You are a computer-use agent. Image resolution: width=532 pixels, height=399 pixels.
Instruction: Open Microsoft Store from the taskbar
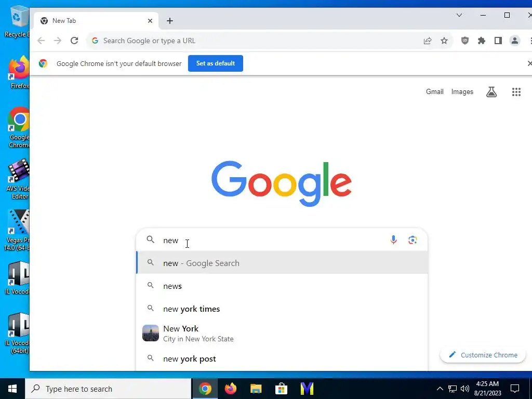click(281, 389)
